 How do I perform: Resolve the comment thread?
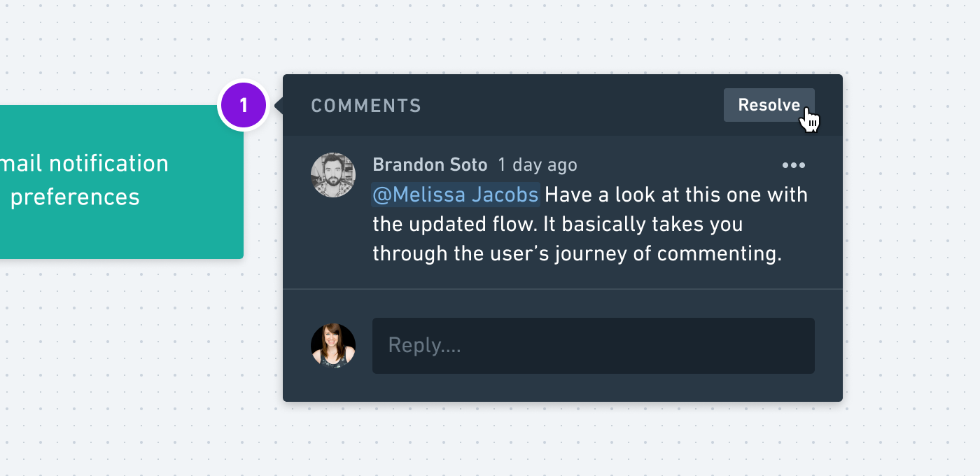769,104
